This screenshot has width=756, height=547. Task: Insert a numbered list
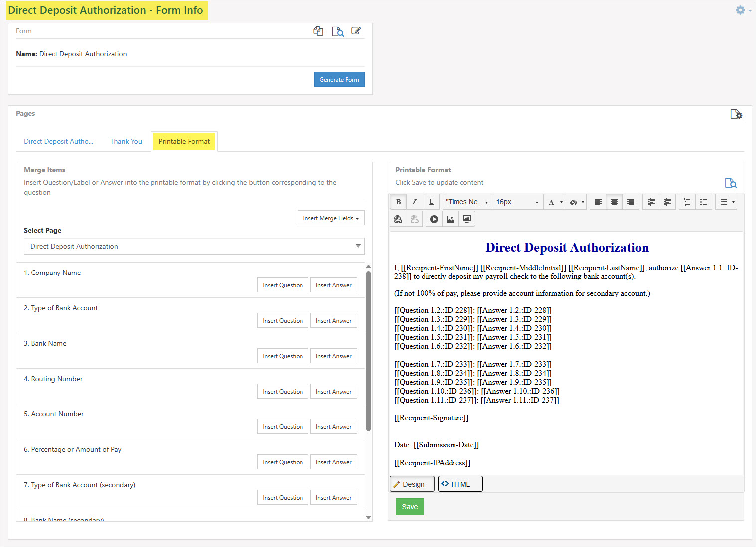(687, 202)
